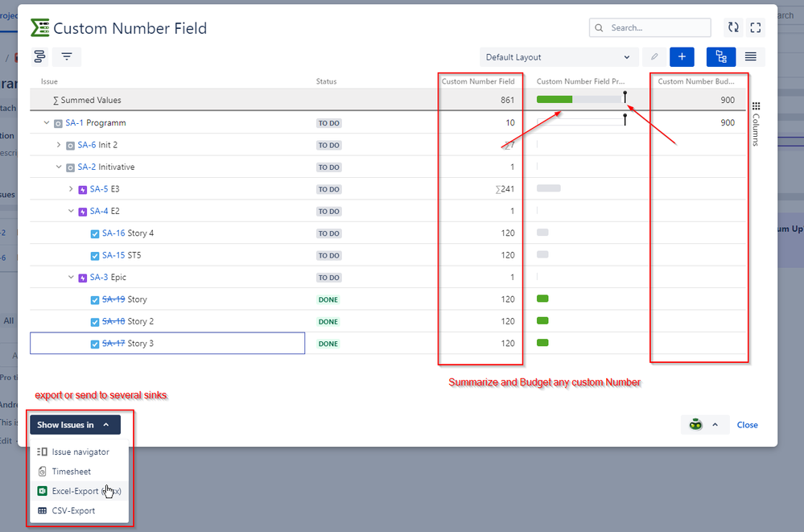Click the SA-15 ST5 checkbox icon

pos(95,256)
